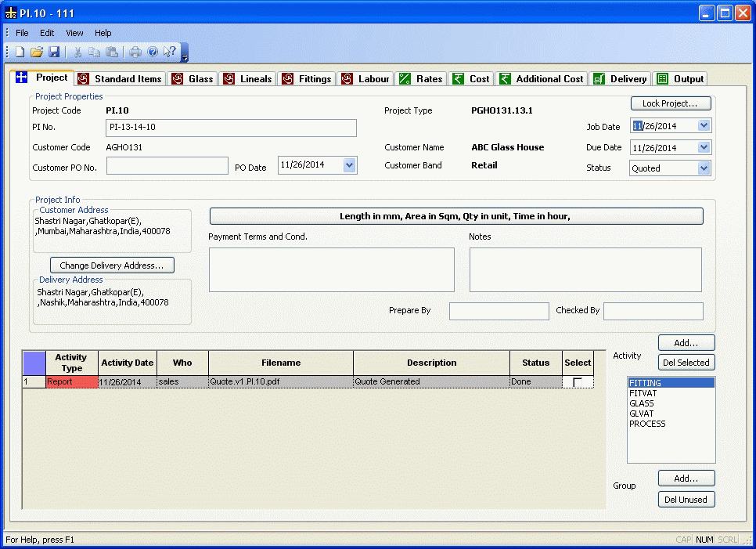Screen dimensions: 756x549
Task: Open the Due Date dropdown
Action: click(703, 147)
